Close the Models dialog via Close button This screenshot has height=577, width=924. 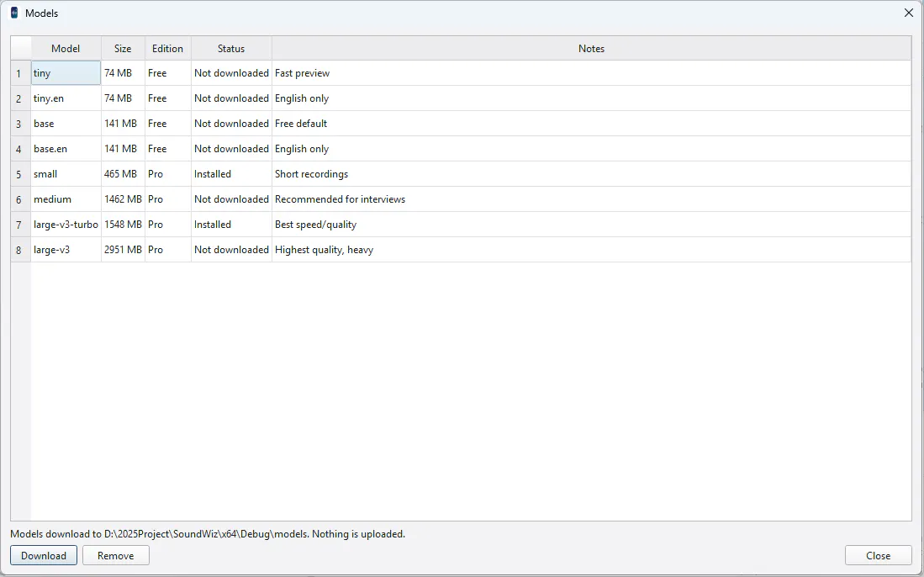[x=878, y=555]
